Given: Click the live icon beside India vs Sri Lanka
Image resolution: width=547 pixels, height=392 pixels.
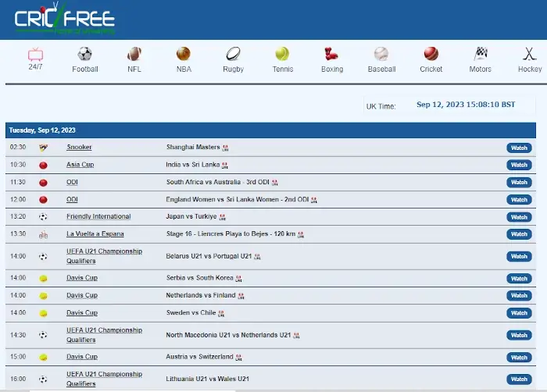Looking at the screenshot, I should point(225,166).
